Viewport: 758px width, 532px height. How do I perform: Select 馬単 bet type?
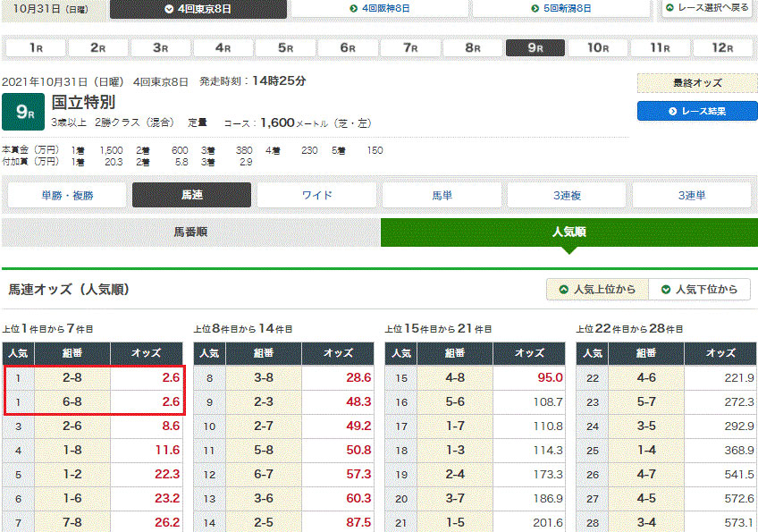coord(442,195)
